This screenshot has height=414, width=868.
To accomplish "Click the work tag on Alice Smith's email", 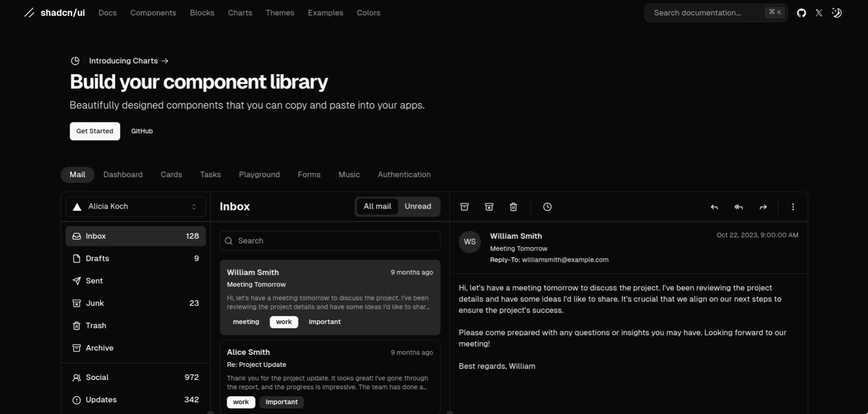I will point(241,402).
